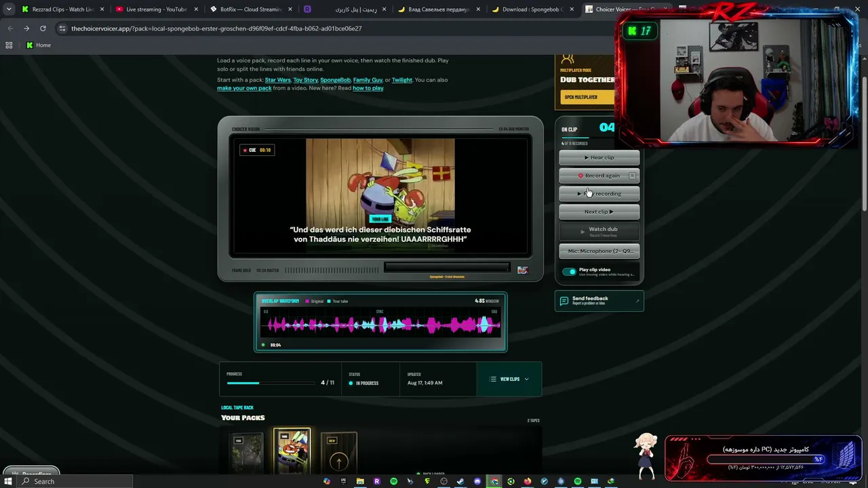Image resolution: width=868 pixels, height=488 pixels.
Task: Open the browser apps grid icon
Action: [x=9, y=45]
